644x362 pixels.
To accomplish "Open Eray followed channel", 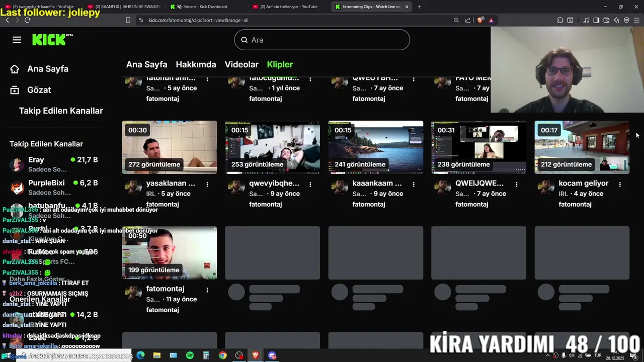I will [x=54, y=164].
